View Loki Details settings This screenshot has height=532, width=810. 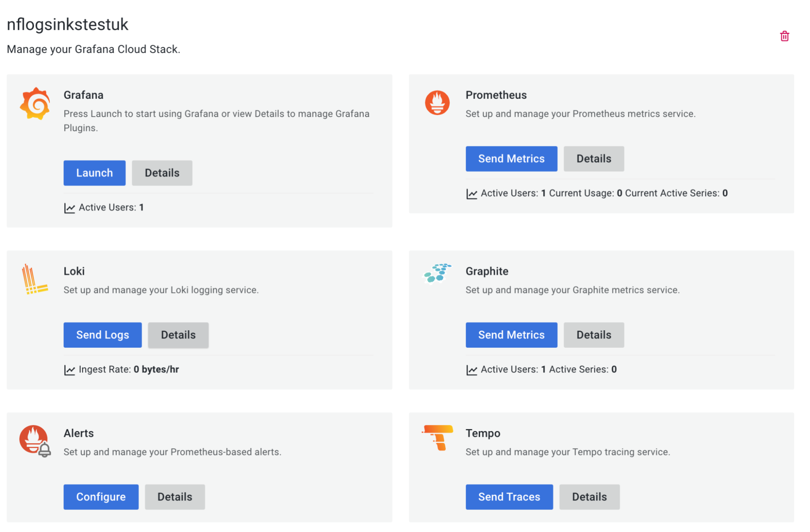click(x=179, y=334)
